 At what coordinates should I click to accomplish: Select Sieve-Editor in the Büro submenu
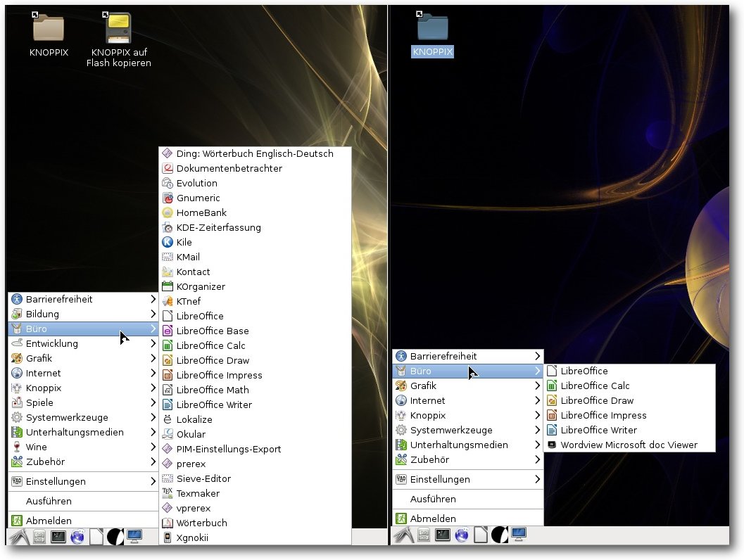[255, 478]
